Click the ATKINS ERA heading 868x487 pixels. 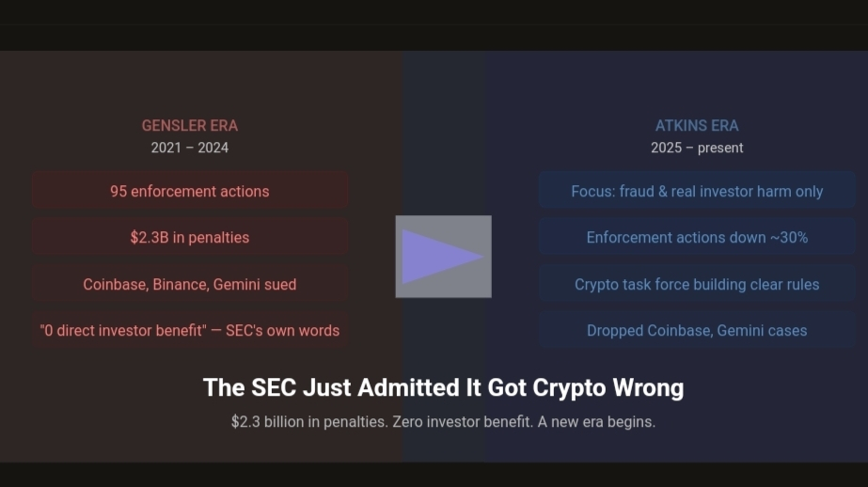pos(697,126)
